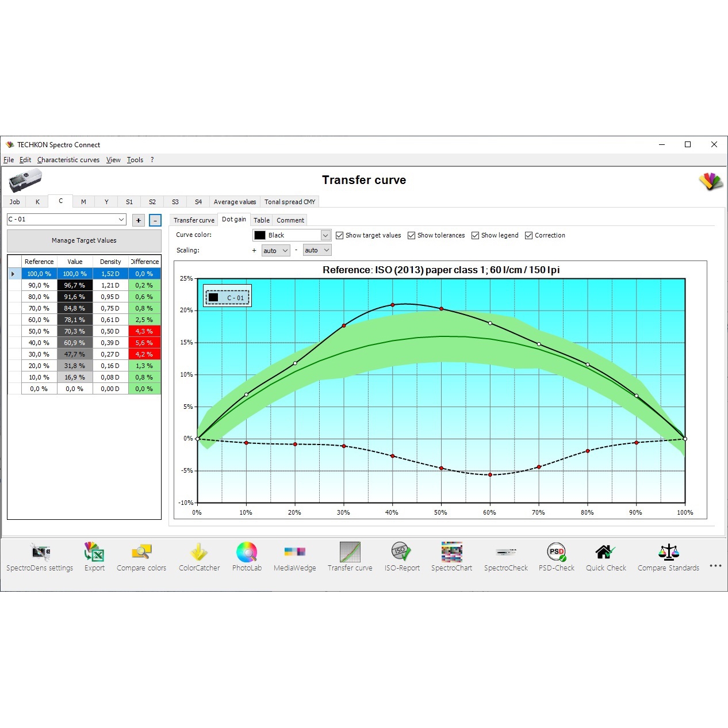Show more tools via three dots
Screen dimensions: 728x728
(715, 566)
